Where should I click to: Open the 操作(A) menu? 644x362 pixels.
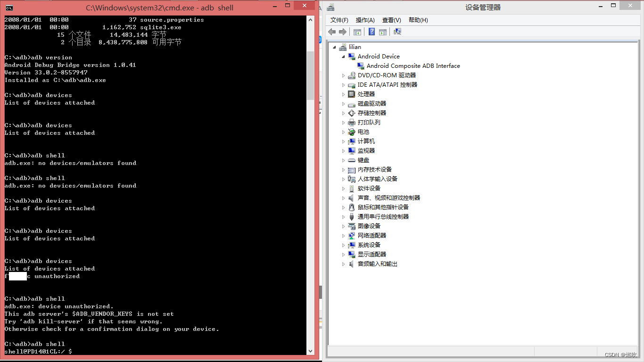365,20
